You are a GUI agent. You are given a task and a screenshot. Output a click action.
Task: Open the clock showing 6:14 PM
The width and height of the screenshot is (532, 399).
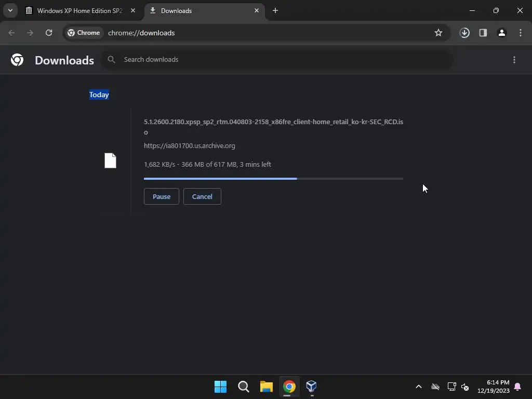494,387
